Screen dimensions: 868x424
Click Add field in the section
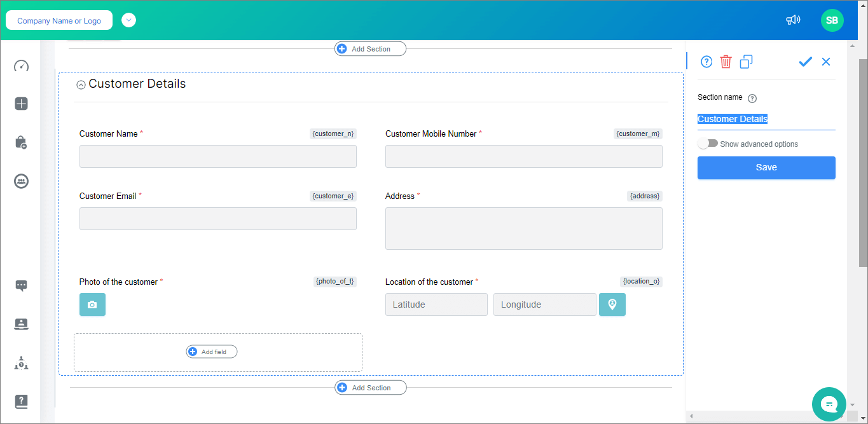(211, 351)
